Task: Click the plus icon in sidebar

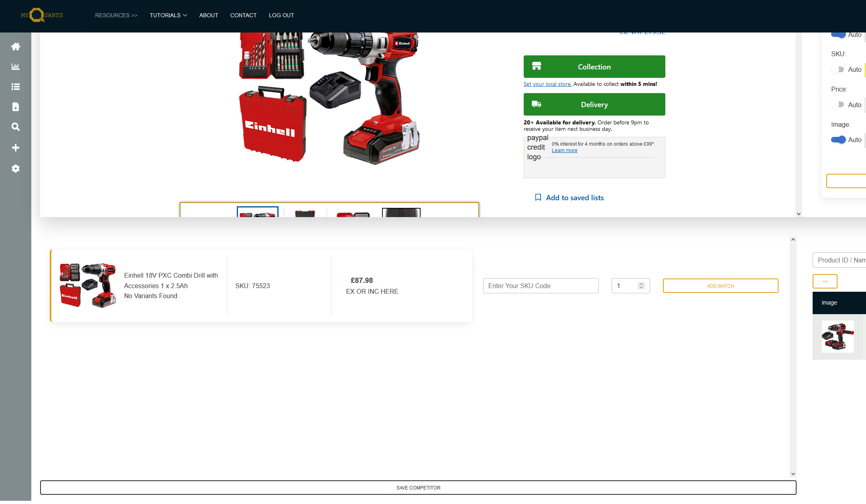Action: [16, 148]
